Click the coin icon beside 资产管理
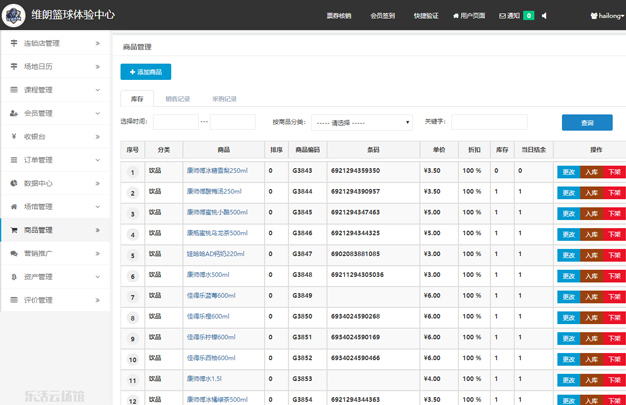626x405 pixels. 14,277
